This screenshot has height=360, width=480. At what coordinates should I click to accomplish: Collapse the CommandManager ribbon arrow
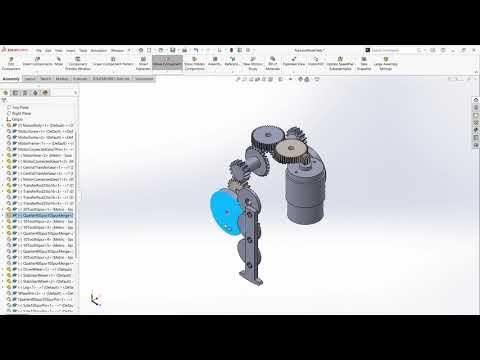pyautogui.click(x=475, y=71)
